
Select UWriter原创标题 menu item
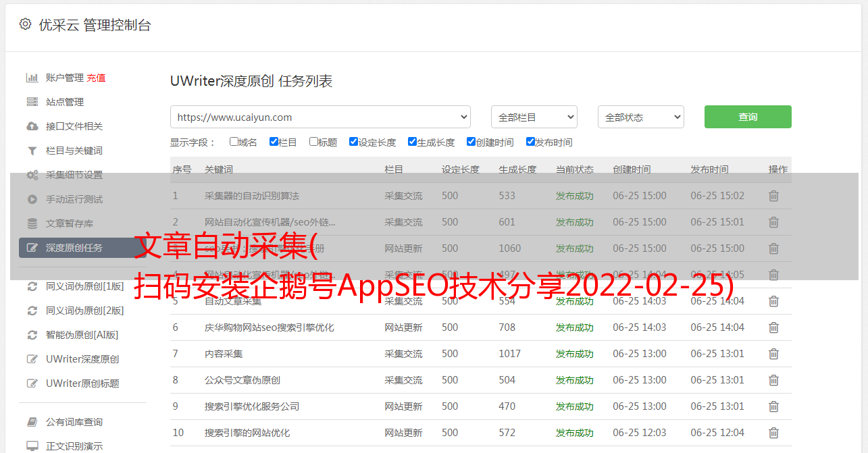pyautogui.click(x=82, y=383)
